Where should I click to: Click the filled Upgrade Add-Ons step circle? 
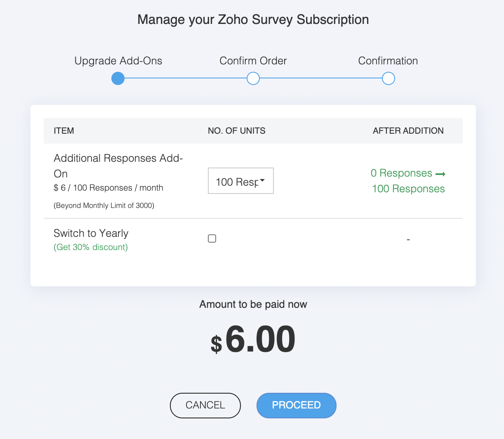tap(118, 78)
